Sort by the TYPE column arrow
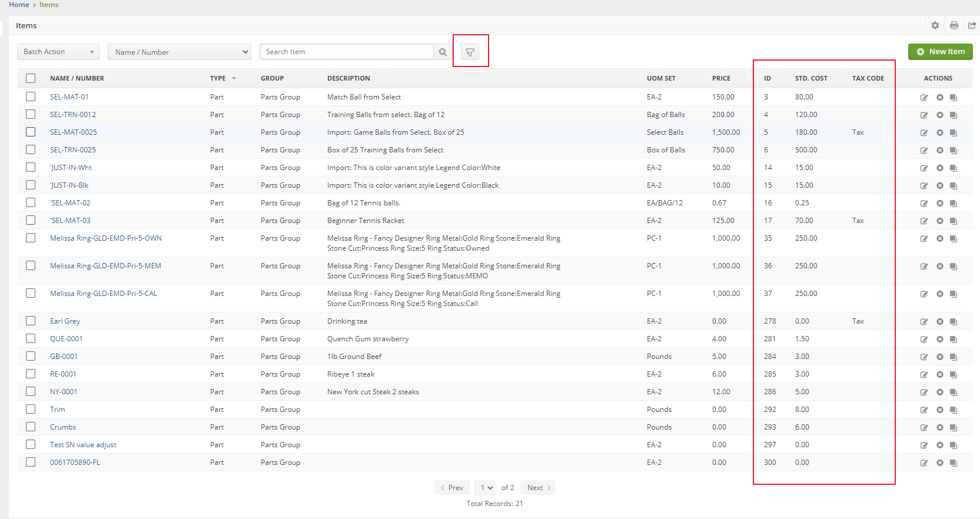Image resolution: width=980 pixels, height=519 pixels. pos(234,78)
